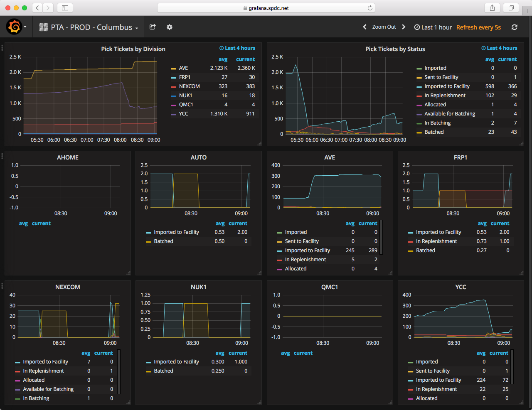Click cyan Imported to Facility swatch in Status legend

pyautogui.click(x=419, y=87)
